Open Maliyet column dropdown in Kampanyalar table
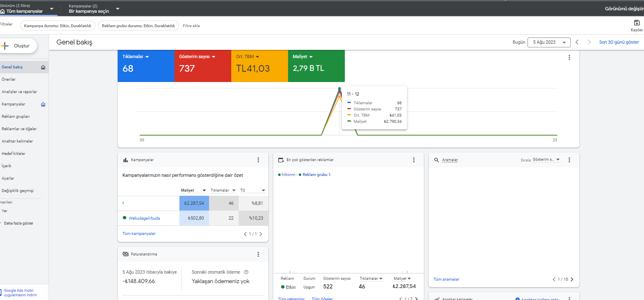The width and height of the screenshot is (644, 300). click(194, 190)
